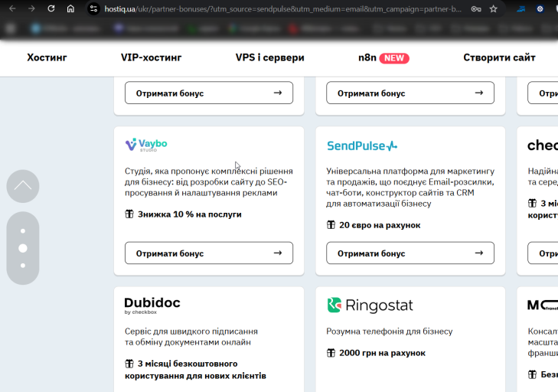
Task: Click the text Знижка 10 % на послуги
Action: pos(190,214)
